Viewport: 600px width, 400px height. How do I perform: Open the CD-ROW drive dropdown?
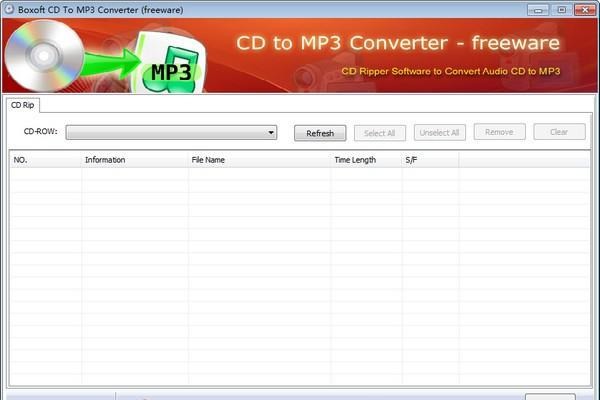click(171, 132)
